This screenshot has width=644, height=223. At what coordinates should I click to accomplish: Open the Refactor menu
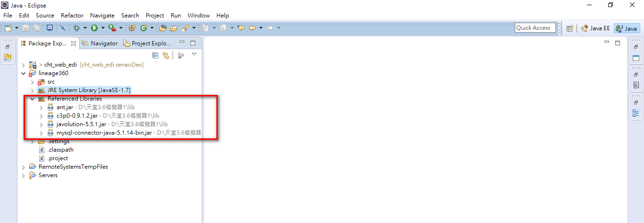[x=72, y=16]
